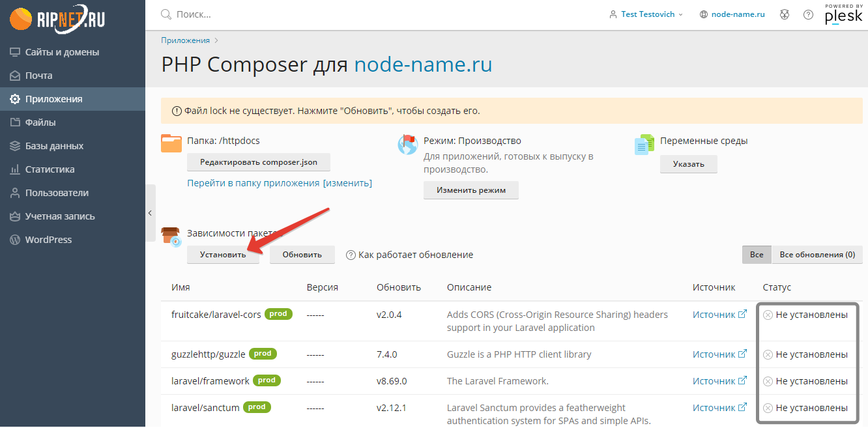
Task: Open external link icon for laravel/framework
Action: tap(742, 380)
